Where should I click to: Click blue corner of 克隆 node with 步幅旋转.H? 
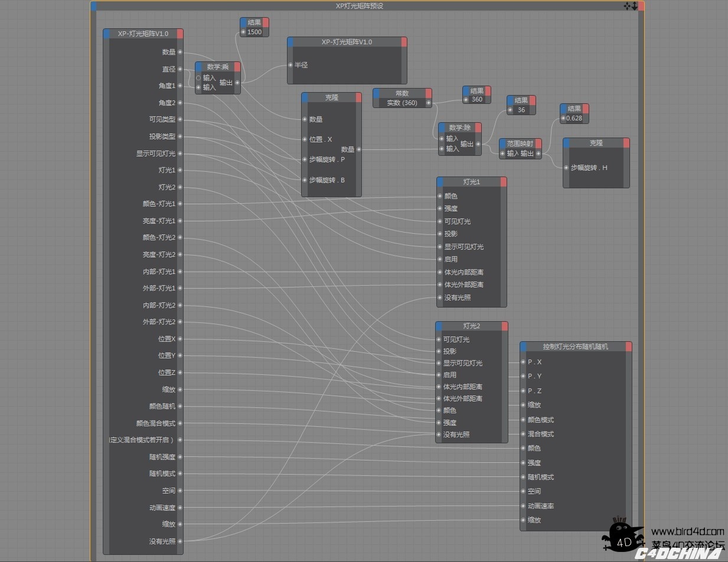click(566, 143)
